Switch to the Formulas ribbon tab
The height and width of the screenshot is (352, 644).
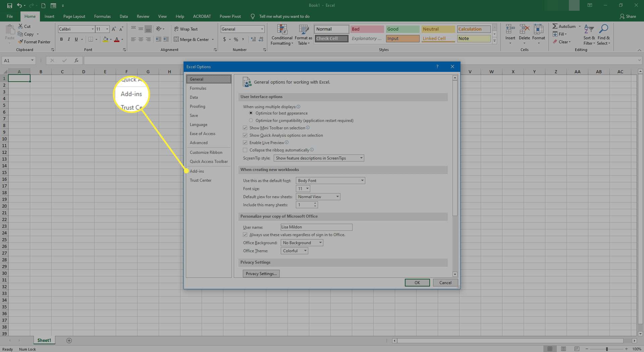point(102,16)
